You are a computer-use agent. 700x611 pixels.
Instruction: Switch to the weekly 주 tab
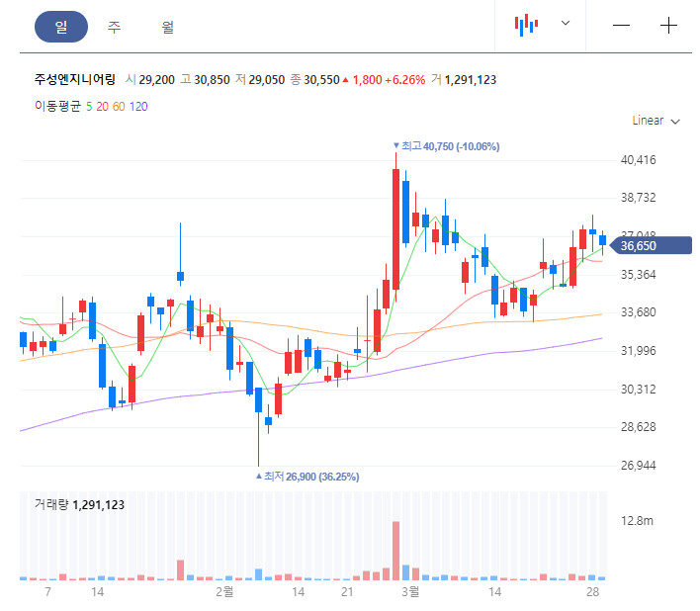(115, 27)
